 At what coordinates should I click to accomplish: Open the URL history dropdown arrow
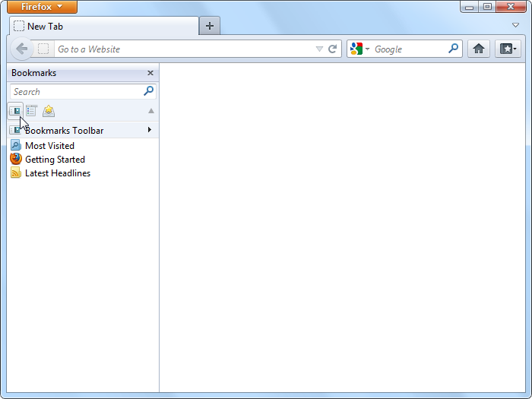(319, 49)
